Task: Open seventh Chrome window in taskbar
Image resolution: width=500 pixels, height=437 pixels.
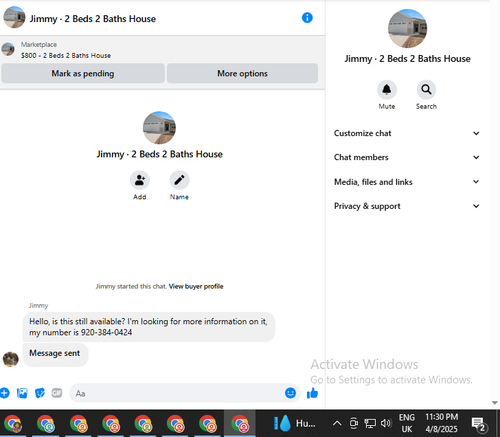Action: pyautogui.click(x=207, y=423)
